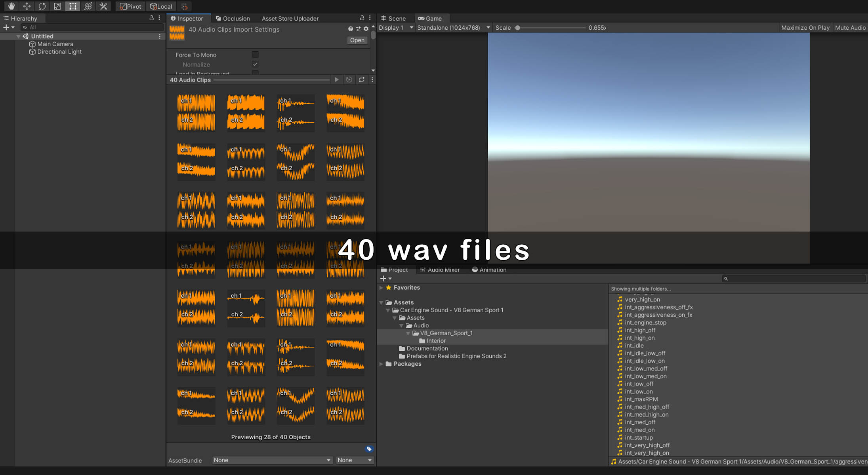
Task: Select the Move tool
Action: [27, 6]
